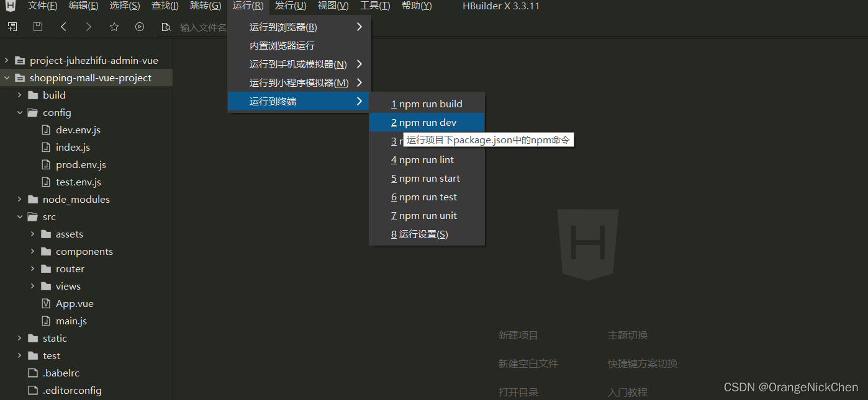
Task: Collapse shopping-mall-vue-project chevron
Action: 6,78
